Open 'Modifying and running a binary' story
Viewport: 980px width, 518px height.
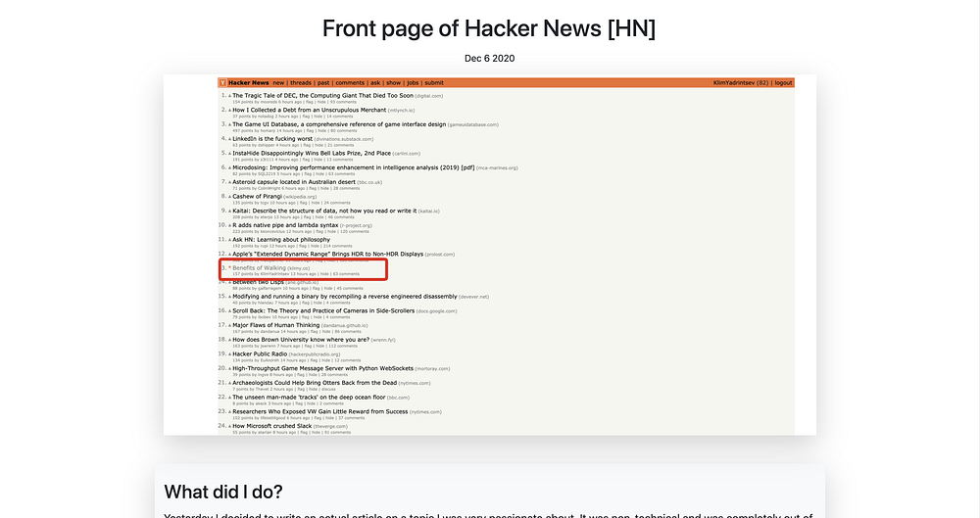point(344,296)
